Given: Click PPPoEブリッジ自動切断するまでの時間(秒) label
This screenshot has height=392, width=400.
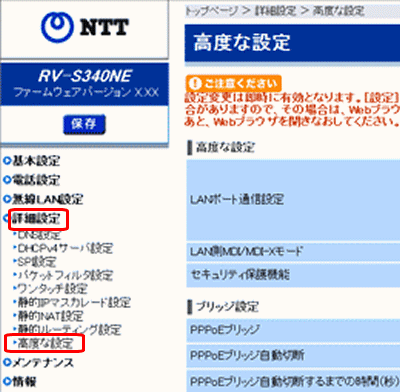Looking at the screenshot, I should pos(294,382).
